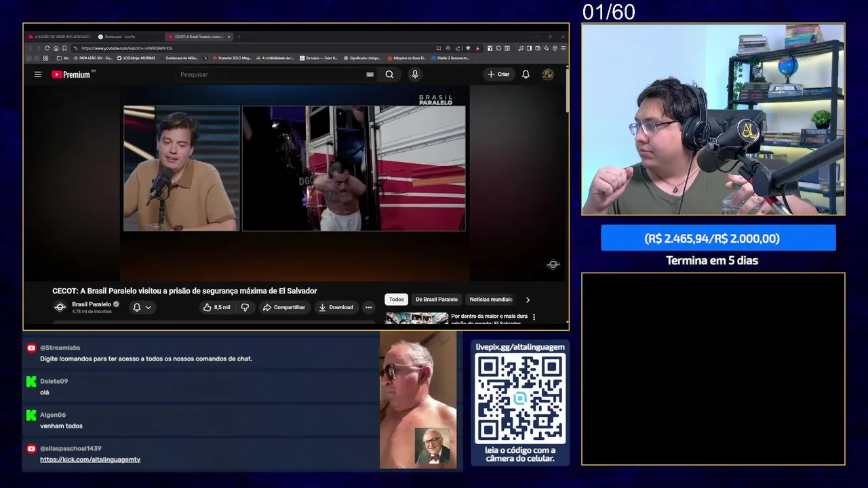Select the 'Todos' filter chip

(x=397, y=300)
